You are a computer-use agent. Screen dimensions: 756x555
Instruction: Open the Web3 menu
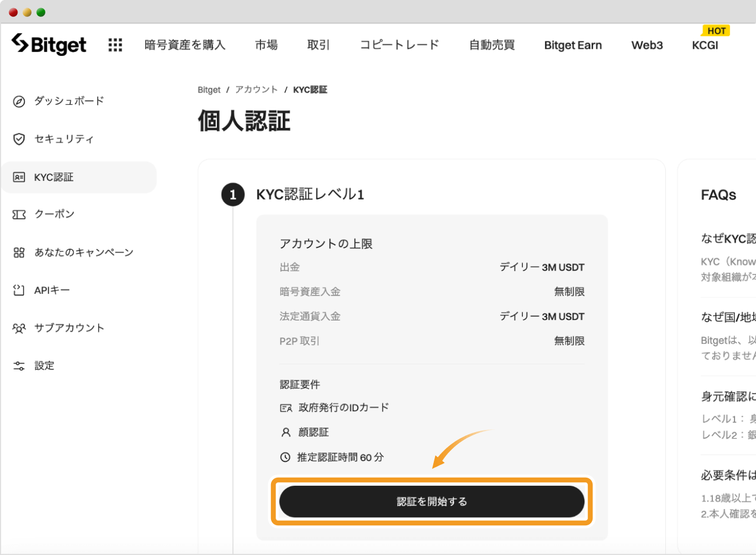[x=647, y=45]
